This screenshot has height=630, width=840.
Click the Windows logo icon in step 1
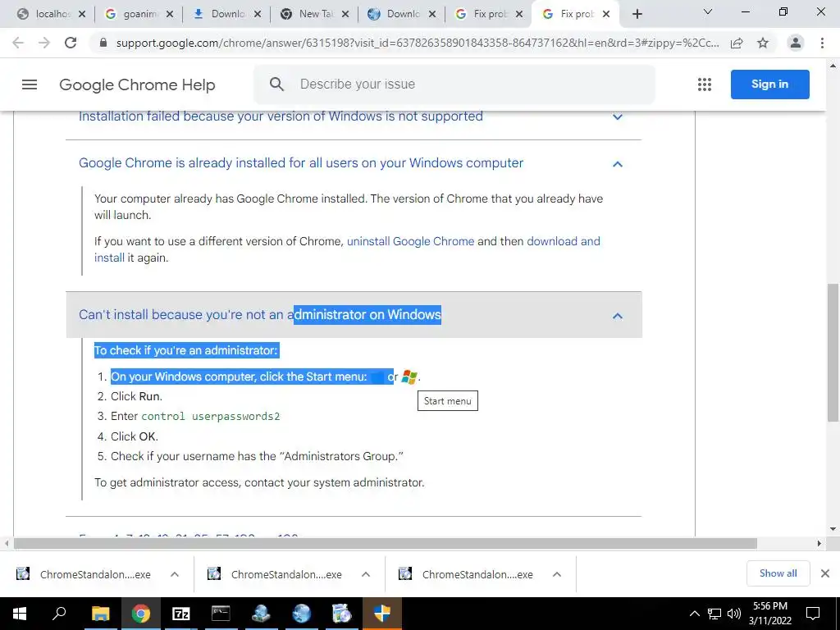pos(409,377)
